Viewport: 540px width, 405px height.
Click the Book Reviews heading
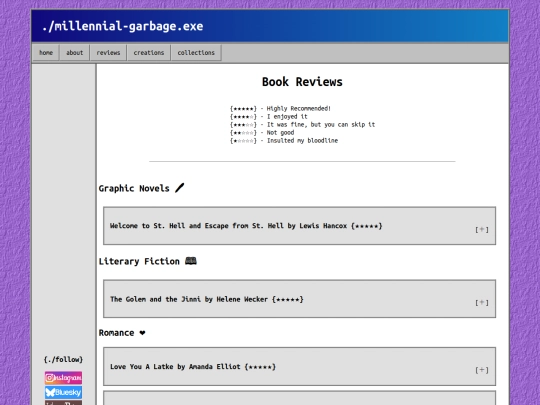[302, 82]
